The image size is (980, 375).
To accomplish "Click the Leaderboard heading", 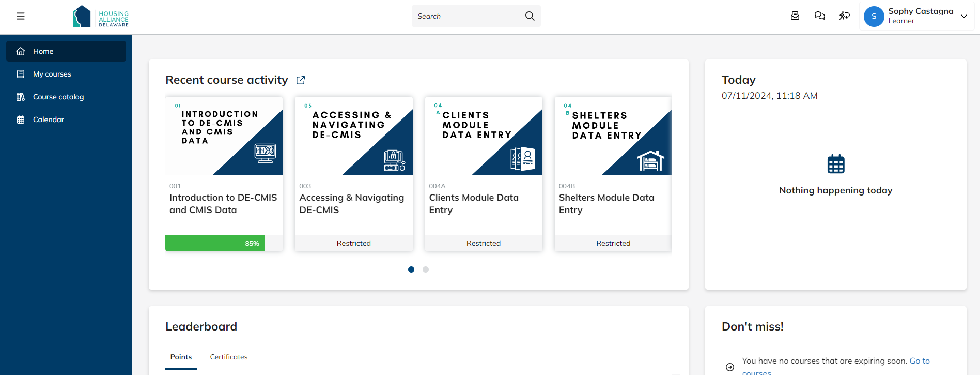I will [x=201, y=326].
